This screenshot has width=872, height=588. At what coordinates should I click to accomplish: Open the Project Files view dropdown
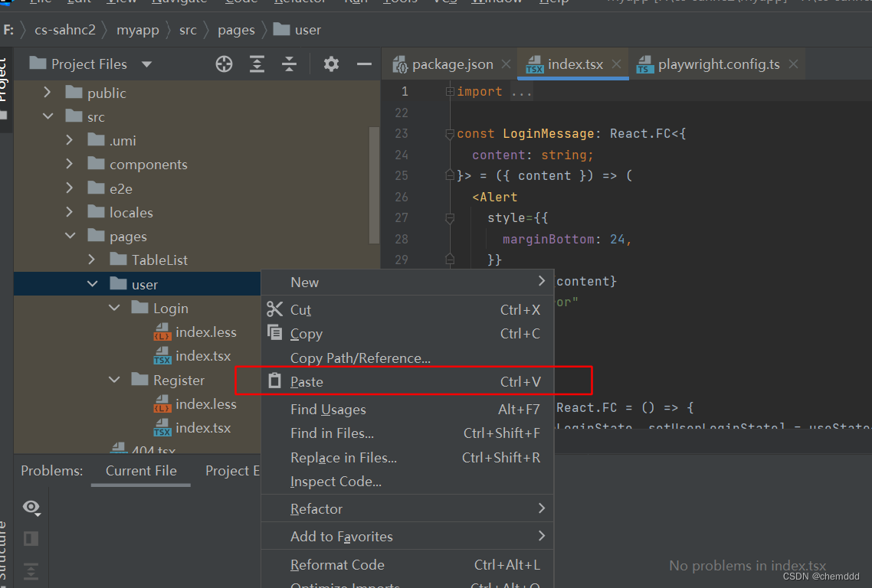(x=147, y=64)
